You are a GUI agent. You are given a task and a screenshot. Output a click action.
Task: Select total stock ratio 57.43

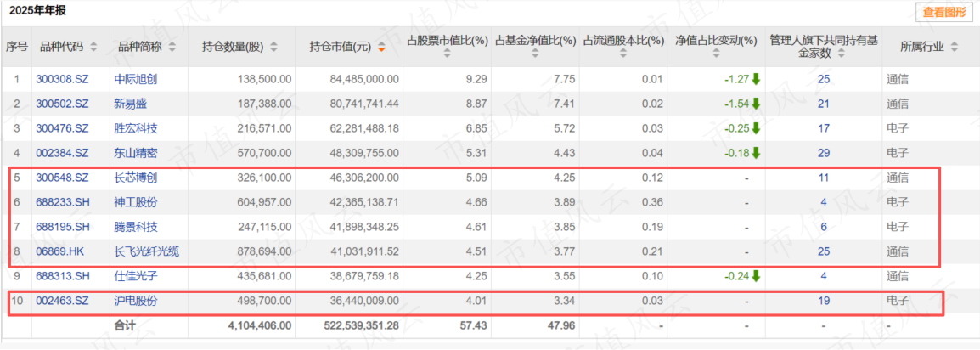[474, 325]
